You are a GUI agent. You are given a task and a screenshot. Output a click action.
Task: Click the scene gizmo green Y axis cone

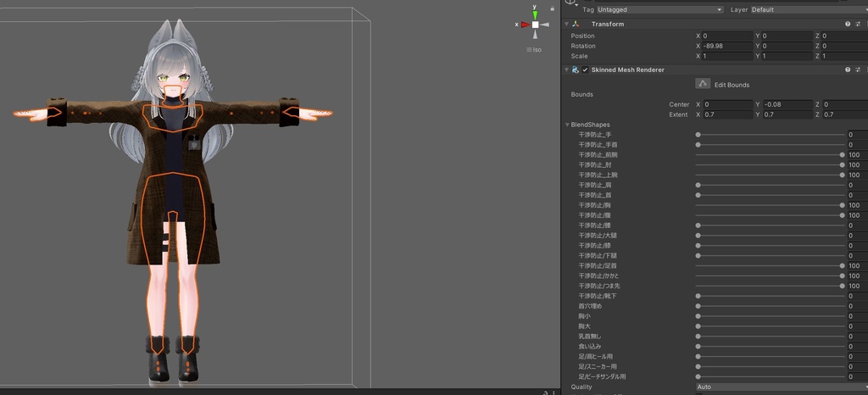[x=536, y=14]
